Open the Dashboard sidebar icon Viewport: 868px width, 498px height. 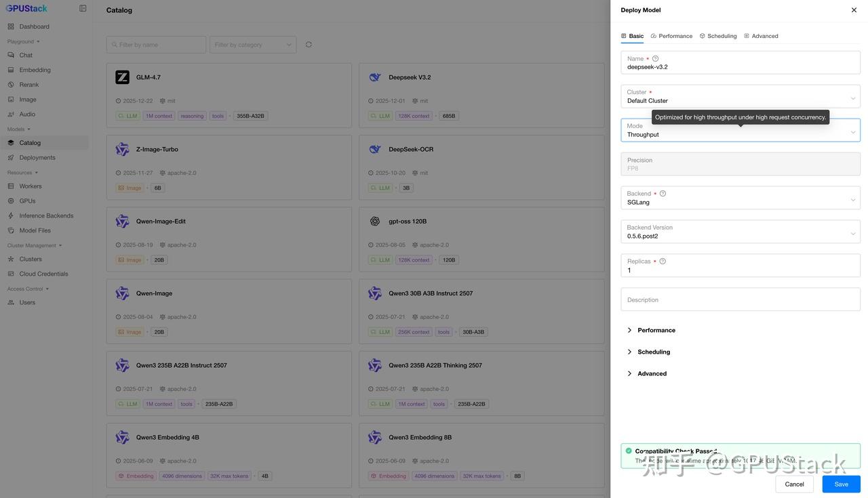click(x=11, y=26)
